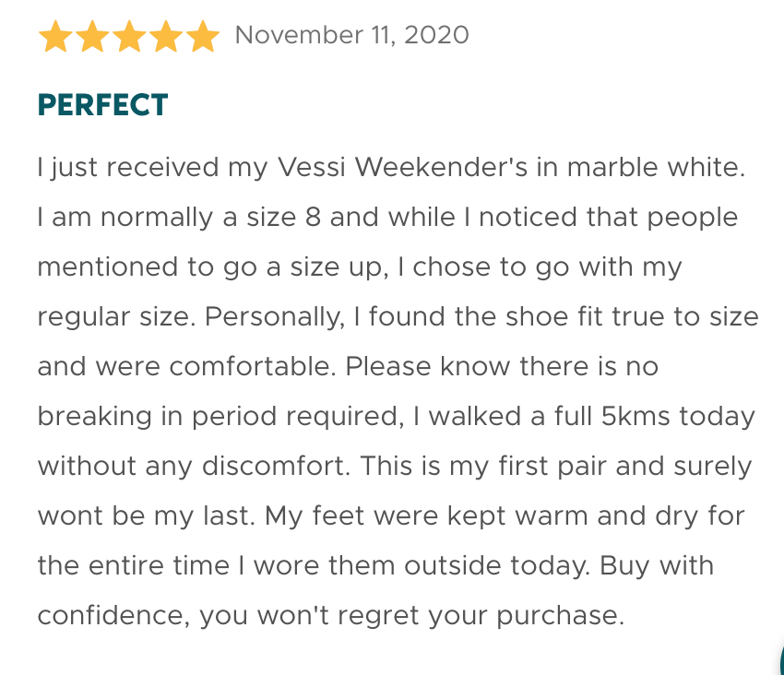
Task: Click the second gold rating star
Action: pyautogui.click(x=92, y=38)
